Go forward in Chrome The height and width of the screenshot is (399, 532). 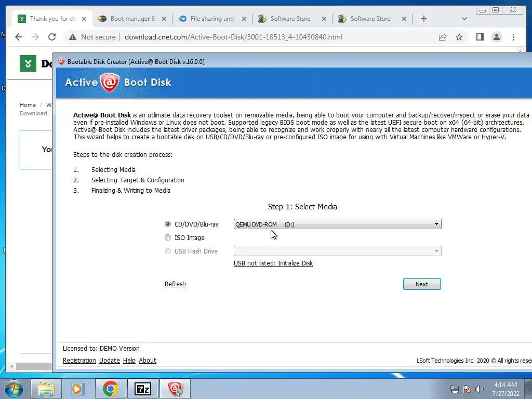(35, 37)
